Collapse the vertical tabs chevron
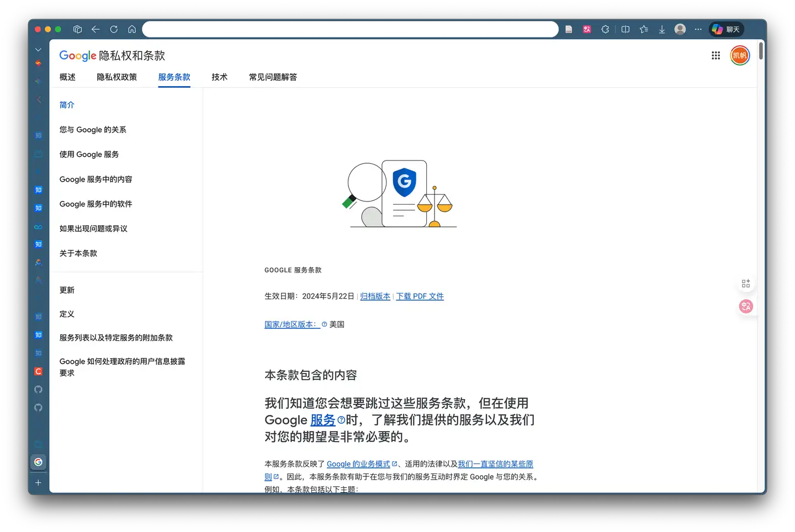795x532 pixels. (38, 50)
